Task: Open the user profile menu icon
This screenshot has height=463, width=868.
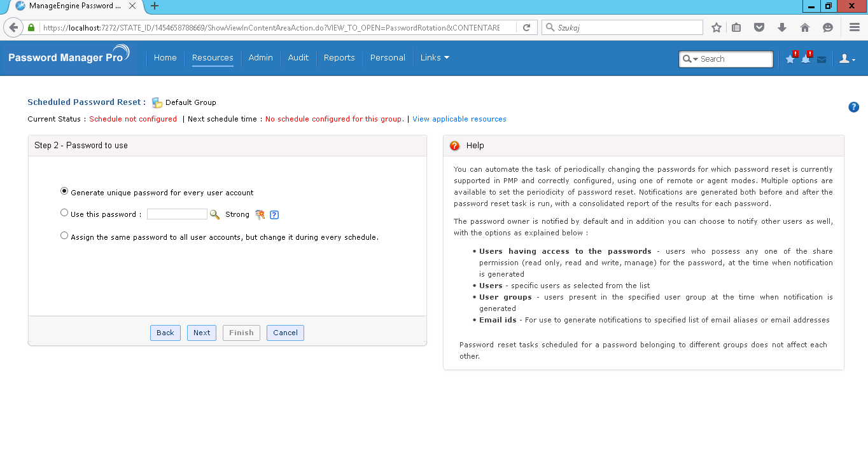Action: coord(847,59)
